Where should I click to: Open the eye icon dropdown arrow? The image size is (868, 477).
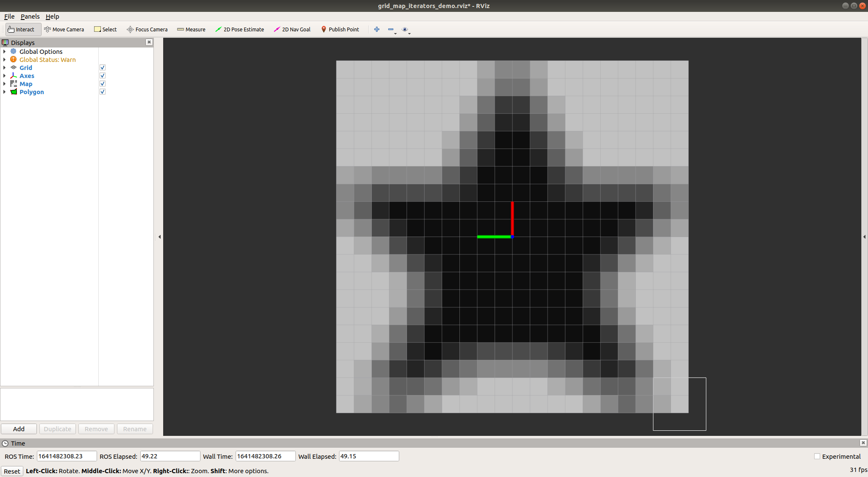pos(409,33)
